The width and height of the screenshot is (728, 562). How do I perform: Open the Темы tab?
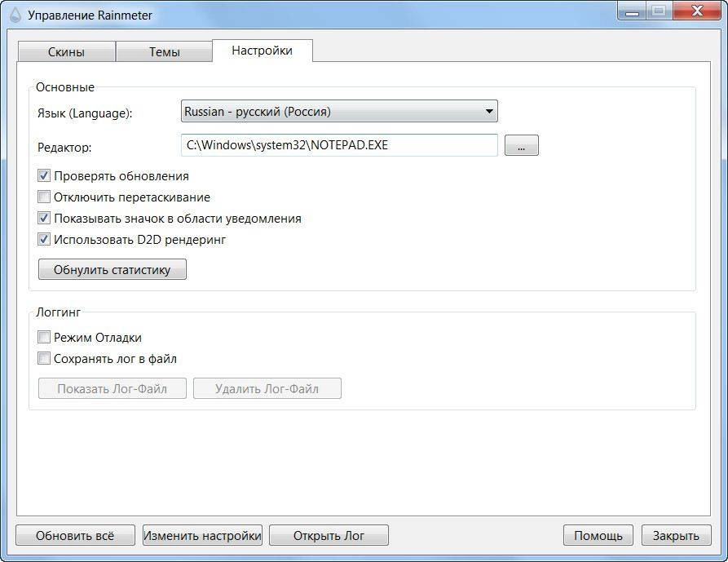(165, 51)
